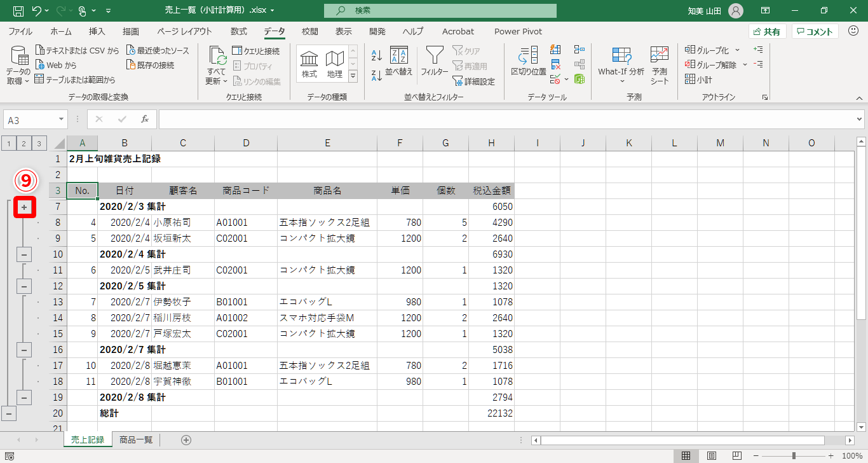The width and height of the screenshot is (868, 463).
Task: Click Web から data import
Action: point(56,65)
